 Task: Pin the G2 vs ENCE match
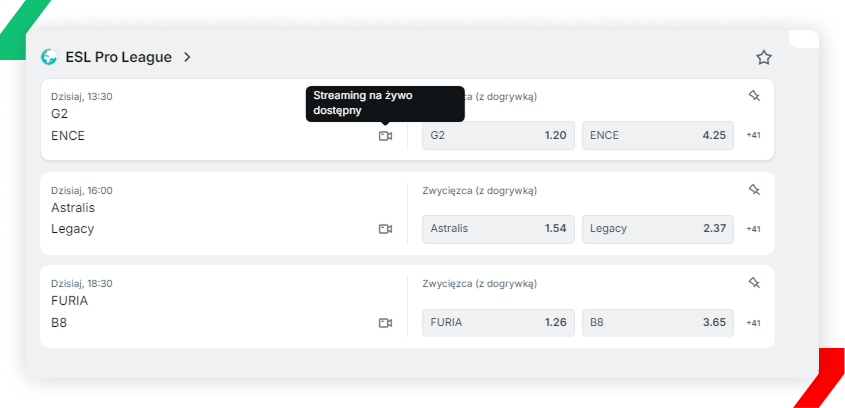[754, 96]
